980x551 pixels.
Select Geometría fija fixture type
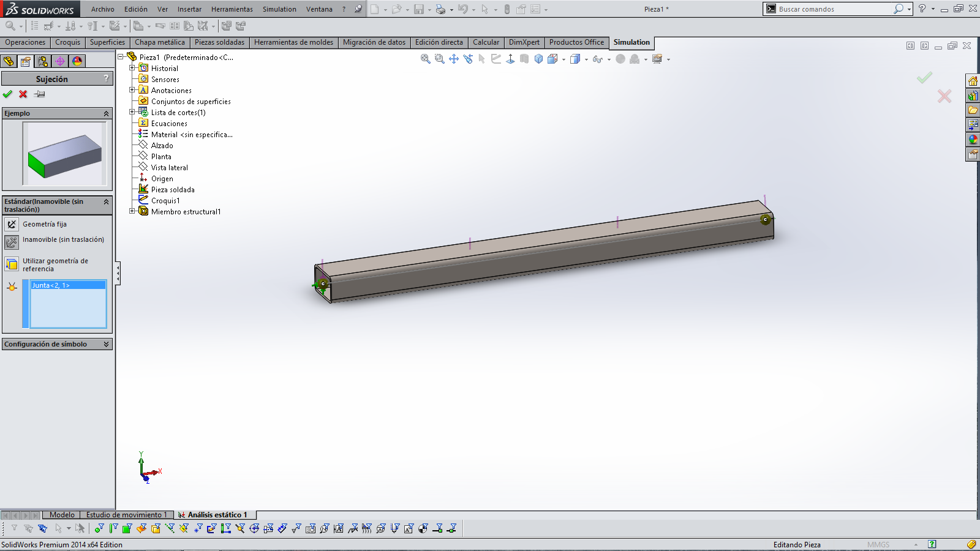45,224
